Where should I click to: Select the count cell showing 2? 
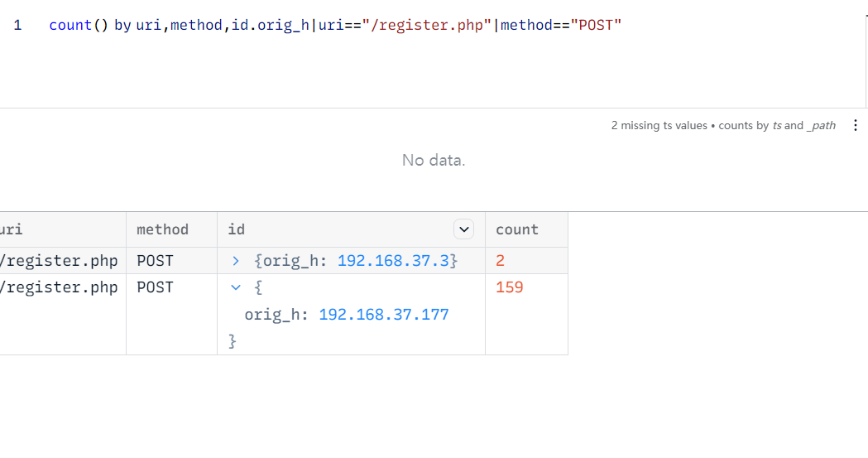pos(501,261)
